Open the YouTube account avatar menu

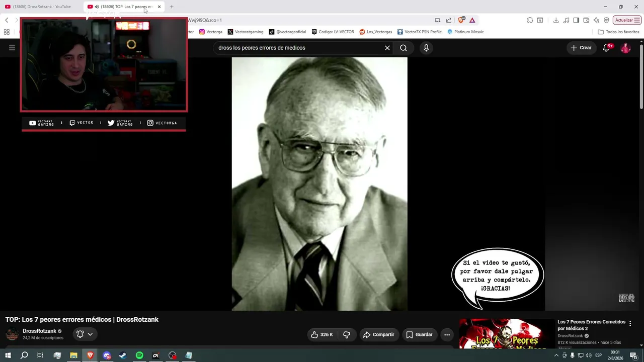pyautogui.click(x=626, y=48)
